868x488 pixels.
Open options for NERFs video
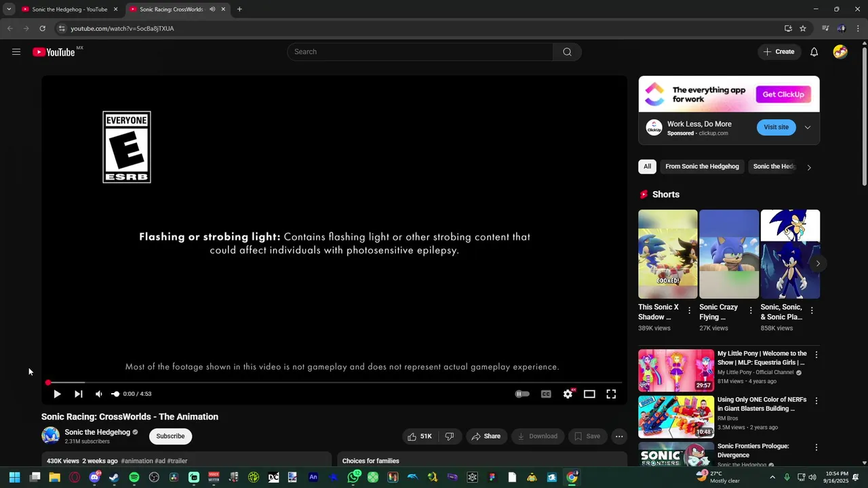[x=816, y=401]
